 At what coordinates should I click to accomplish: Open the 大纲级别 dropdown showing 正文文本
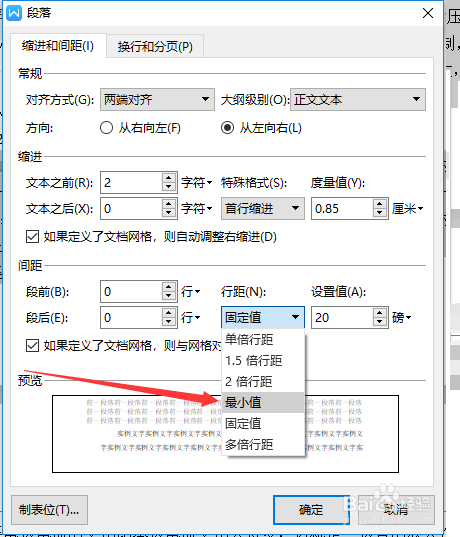click(x=358, y=100)
